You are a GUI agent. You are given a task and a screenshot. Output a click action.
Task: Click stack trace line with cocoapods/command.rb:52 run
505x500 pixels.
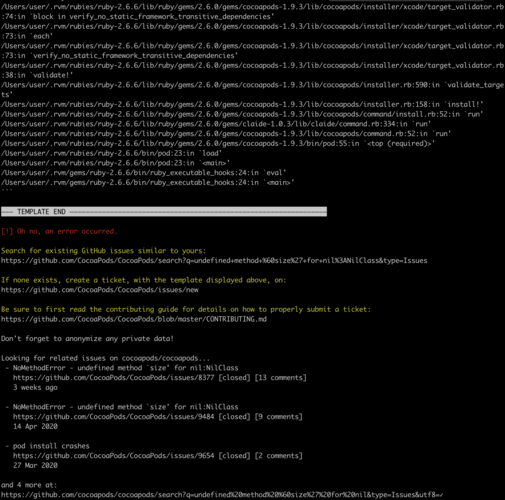click(x=226, y=134)
